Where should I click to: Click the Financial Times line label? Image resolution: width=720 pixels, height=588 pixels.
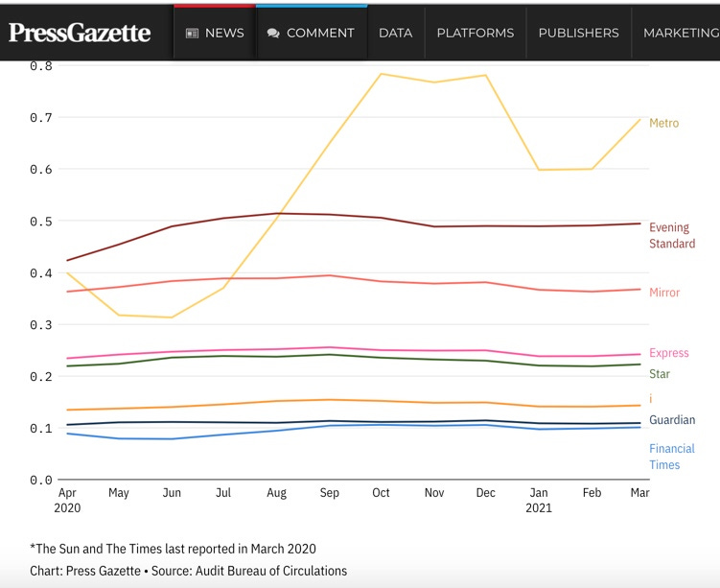click(672, 457)
